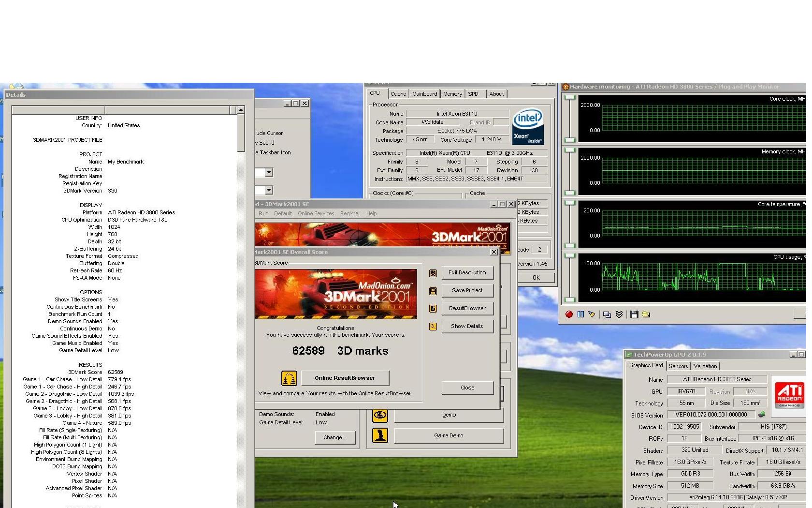Select the Graphics Card tab in GPU-Z
Viewport: 812px width, 508px height.
(646, 365)
